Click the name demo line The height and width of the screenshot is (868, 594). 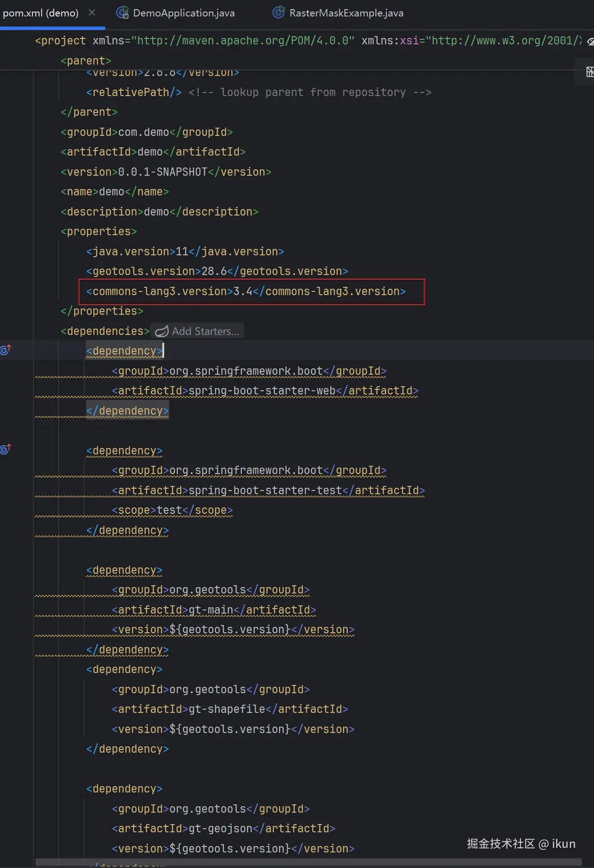(x=115, y=192)
